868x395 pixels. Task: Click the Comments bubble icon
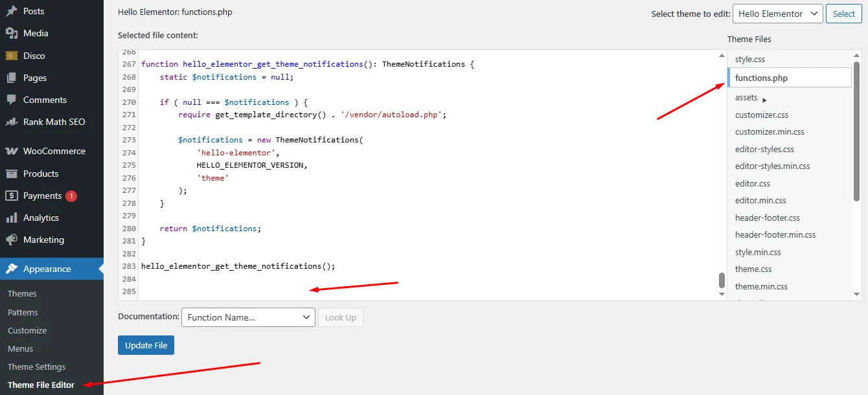pyautogui.click(x=12, y=100)
